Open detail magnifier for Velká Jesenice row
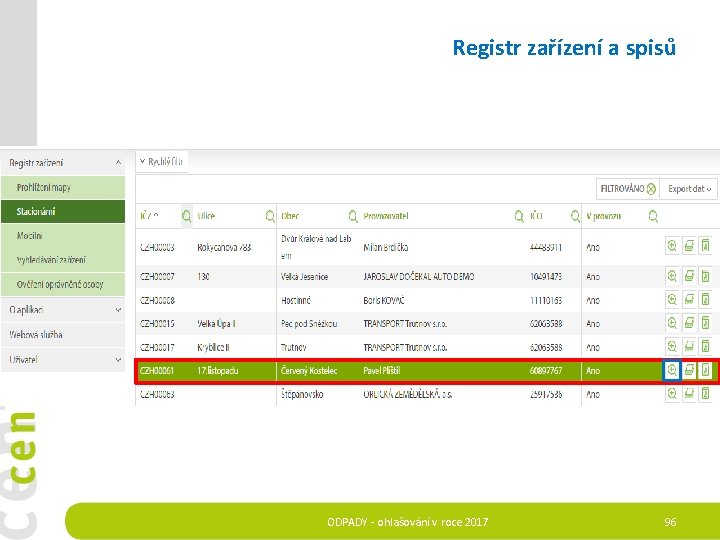The image size is (720, 540). [x=672, y=276]
